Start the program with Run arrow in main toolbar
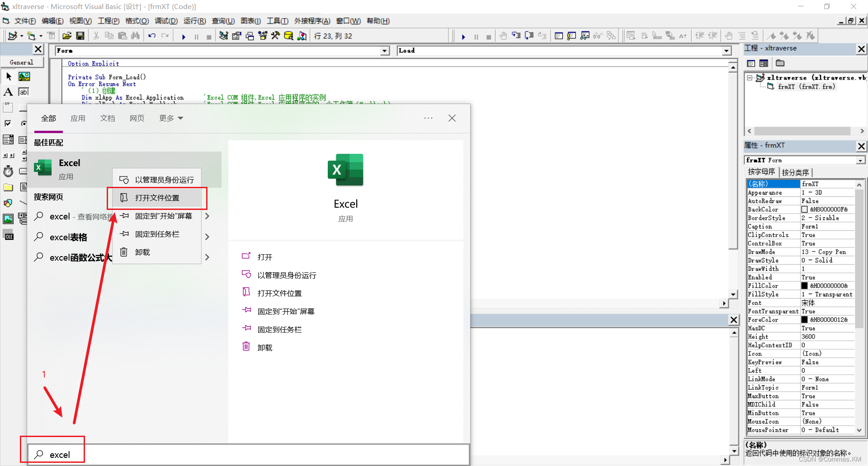The height and width of the screenshot is (466, 868). click(x=184, y=37)
